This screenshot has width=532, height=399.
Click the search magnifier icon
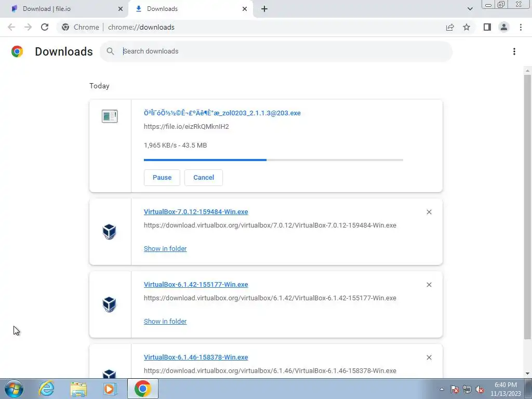point(110,51)
